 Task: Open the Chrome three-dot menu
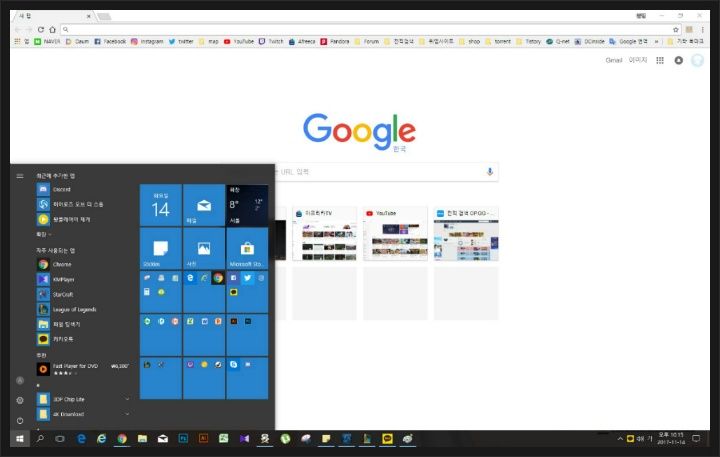click(x=703, y=29)
